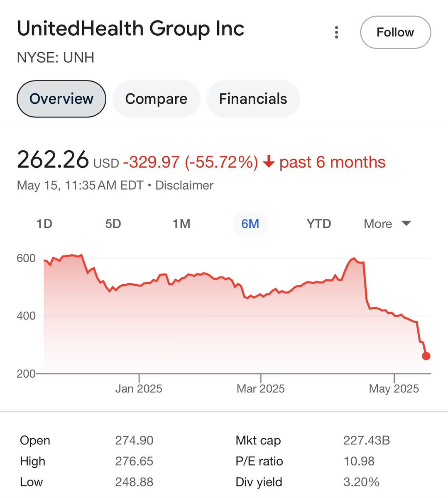
Task: Click the Jan 2025 axis label
Action: pyautogui.click(x=139, y=388)
